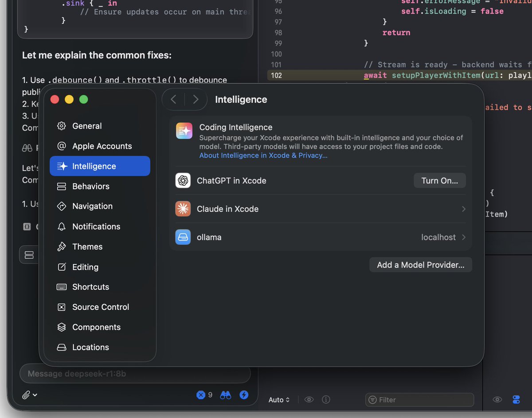Add a Model Provider
The image size is (532, 418).
pyautogui.click(x=421, y=265)
